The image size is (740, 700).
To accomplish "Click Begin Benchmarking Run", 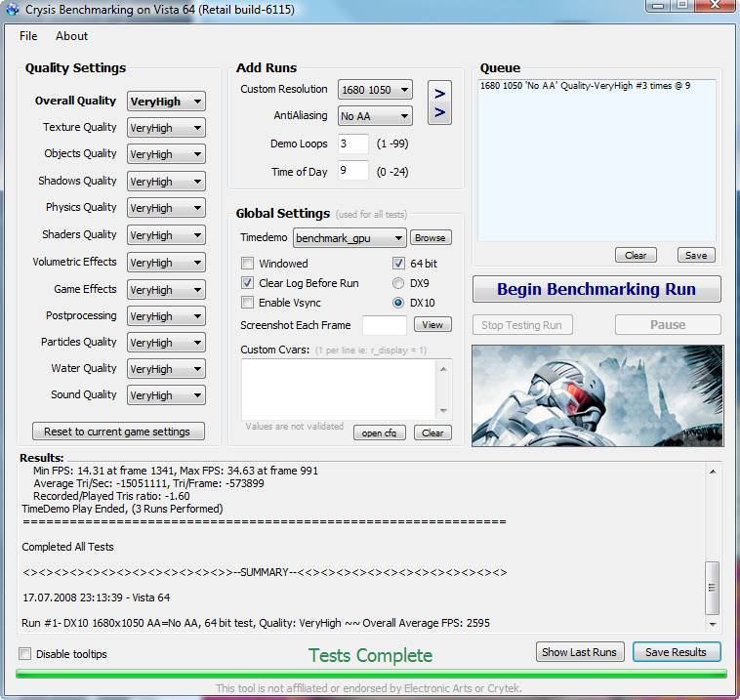I will [596, 289].
